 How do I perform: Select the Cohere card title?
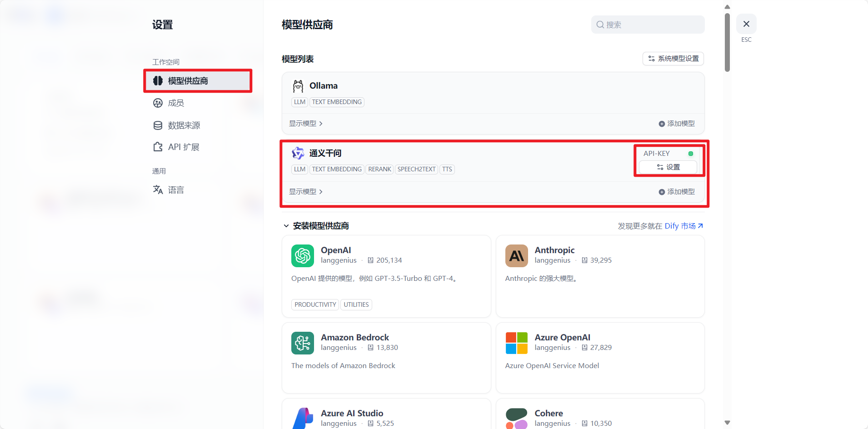pos(549,414)
